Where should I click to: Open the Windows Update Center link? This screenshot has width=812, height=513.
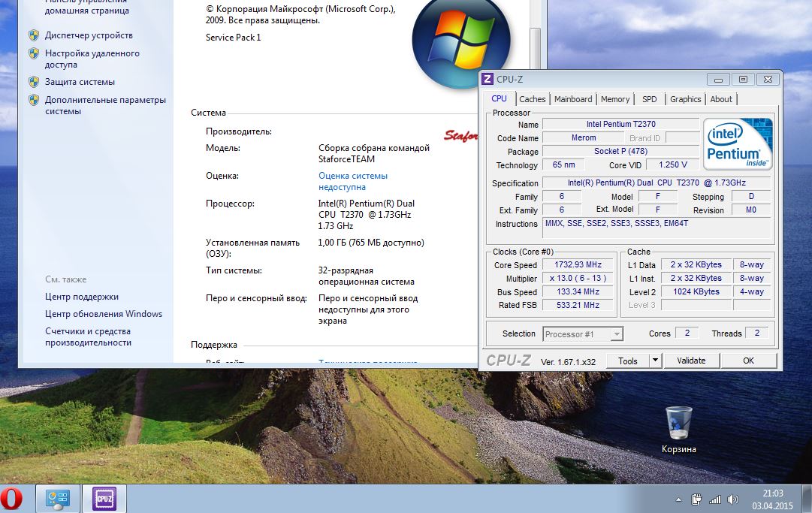[x=104, y=314]
